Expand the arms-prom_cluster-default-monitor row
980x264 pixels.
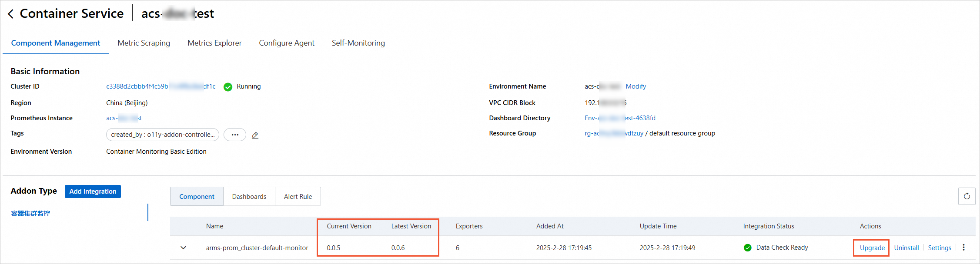184,248
